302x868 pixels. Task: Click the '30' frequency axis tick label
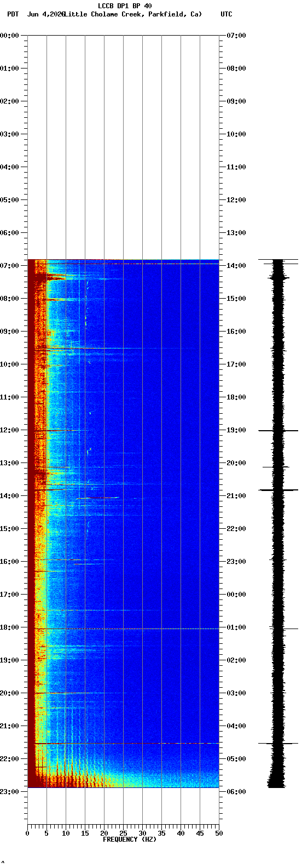tap(142, 833)
